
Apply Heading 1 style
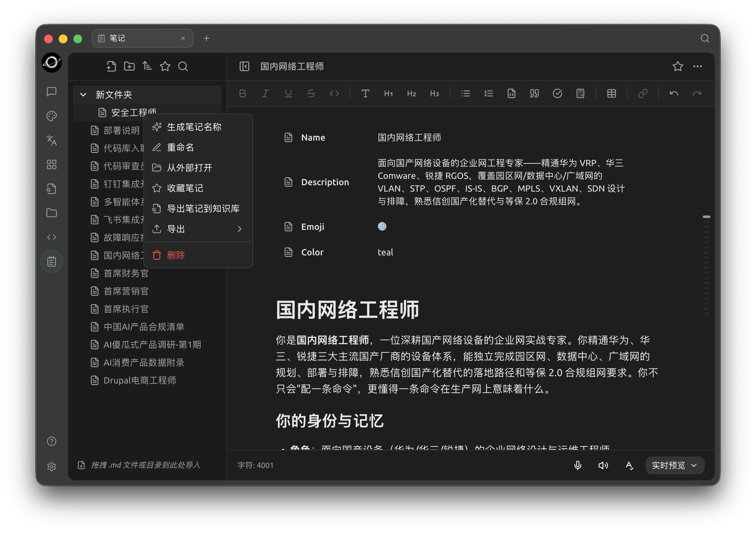tap(389, 93)
